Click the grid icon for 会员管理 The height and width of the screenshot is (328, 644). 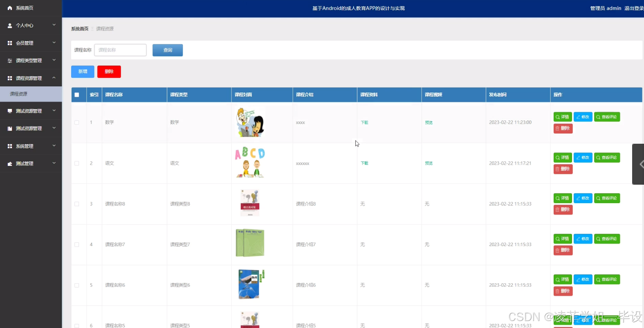[10, 43]
